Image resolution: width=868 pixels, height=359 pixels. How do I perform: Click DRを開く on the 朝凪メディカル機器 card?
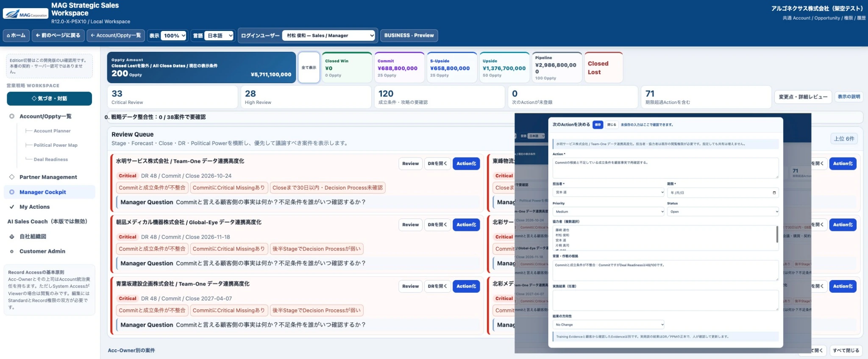click(x=437, y=225)
